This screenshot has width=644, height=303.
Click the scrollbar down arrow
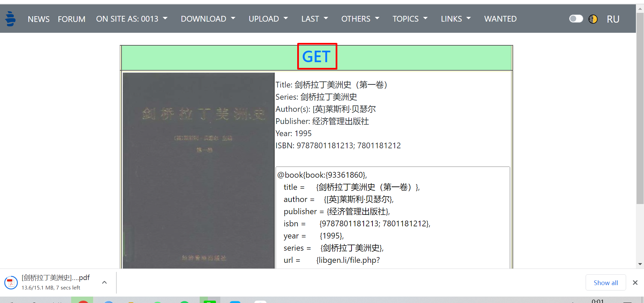640,264
